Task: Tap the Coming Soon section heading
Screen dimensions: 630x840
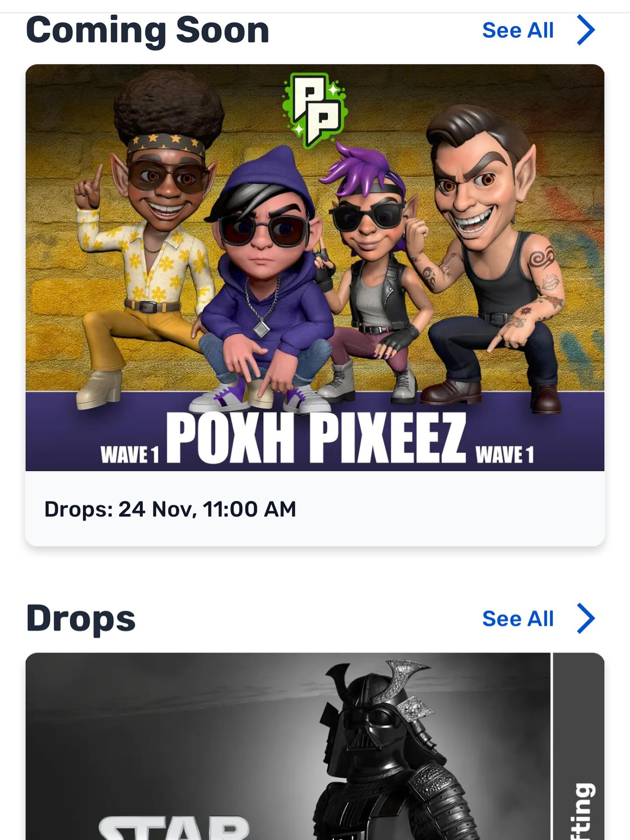Action: [147, 31]
